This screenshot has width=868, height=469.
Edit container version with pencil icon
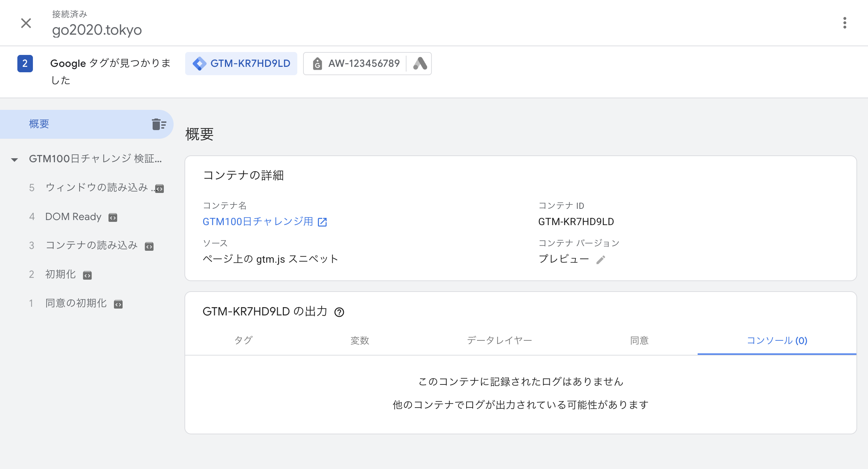(x=601, y=259)
